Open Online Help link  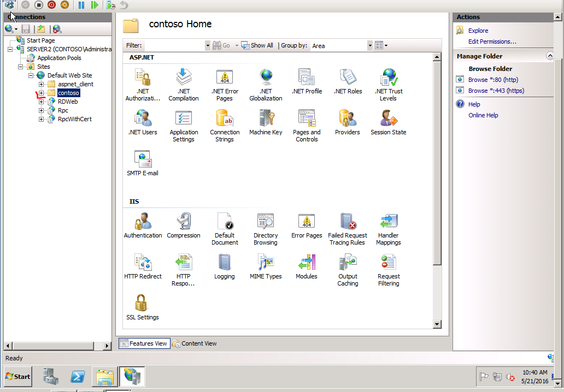(x=483, y=115)
